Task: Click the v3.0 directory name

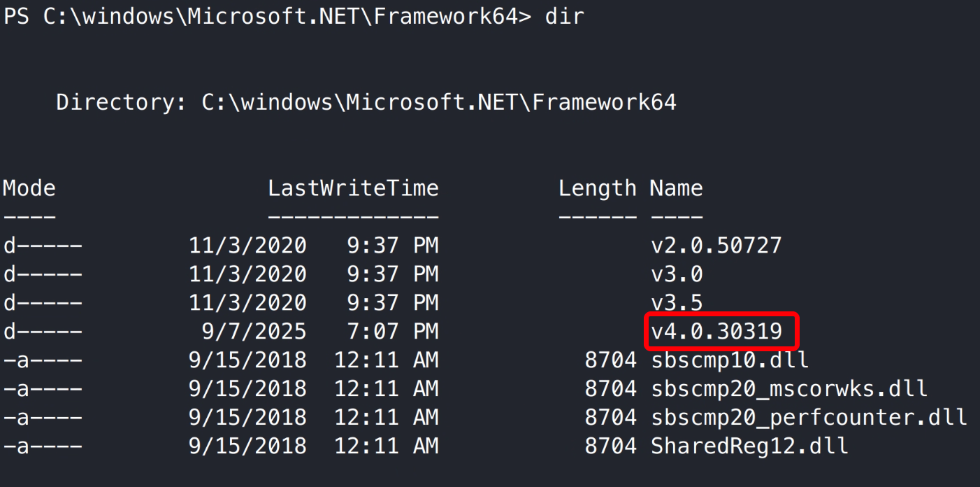Action: (677, 274)
